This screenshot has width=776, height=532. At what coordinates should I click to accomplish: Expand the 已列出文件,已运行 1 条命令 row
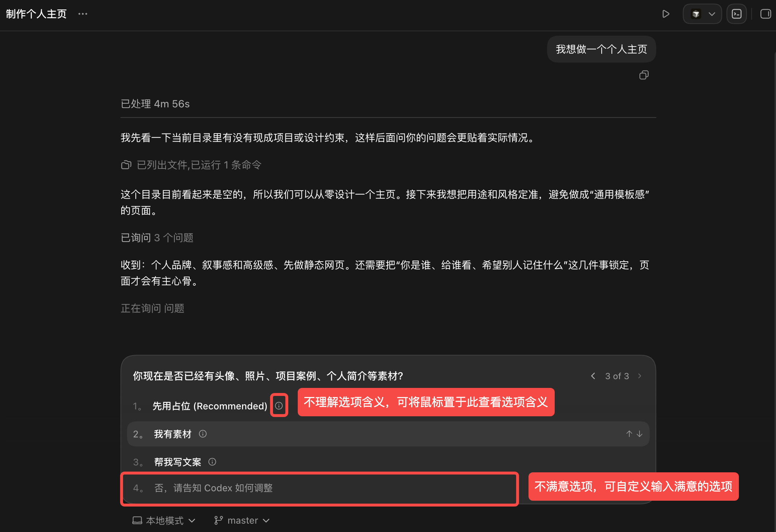point(191,165)
